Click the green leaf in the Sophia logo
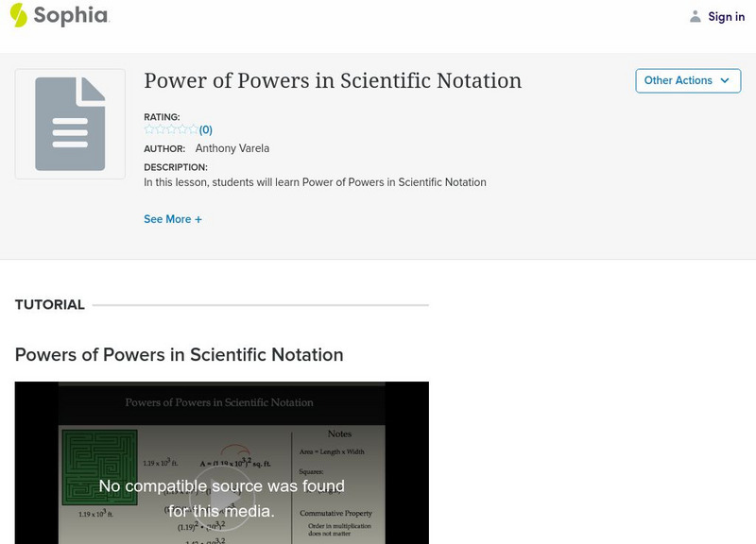Viewport: 756px width, 544px height. coord(18,16)
